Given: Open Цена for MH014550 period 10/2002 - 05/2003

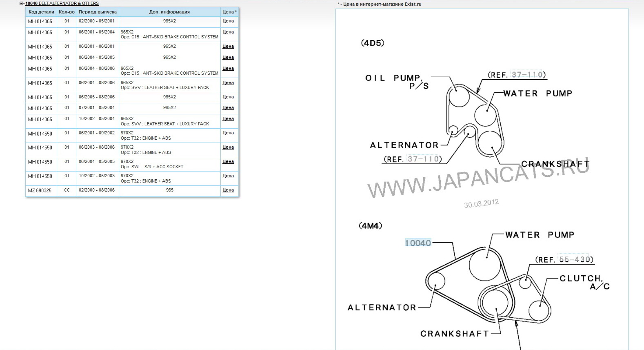Looking at the screenshot, I should (x=228, y=176).
